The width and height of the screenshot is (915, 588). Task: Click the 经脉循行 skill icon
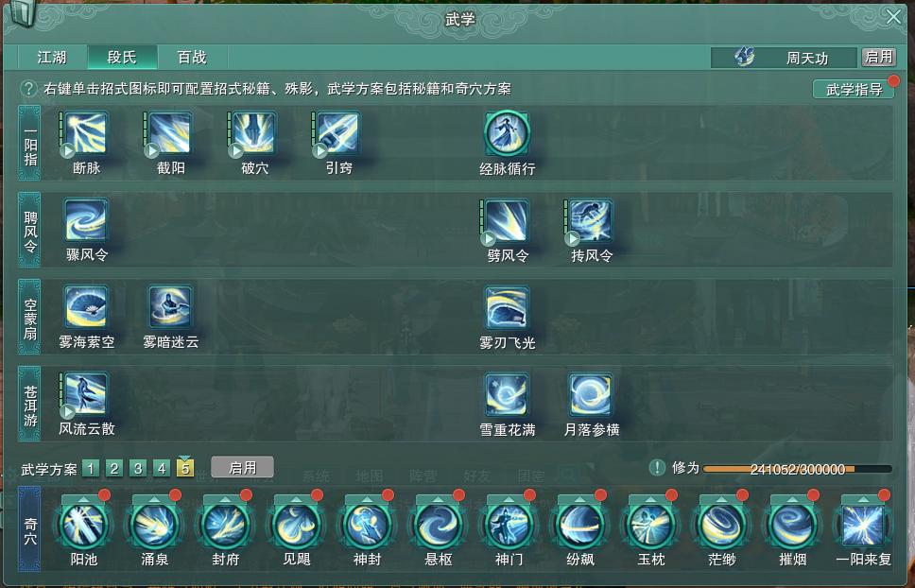click(507, 133)
